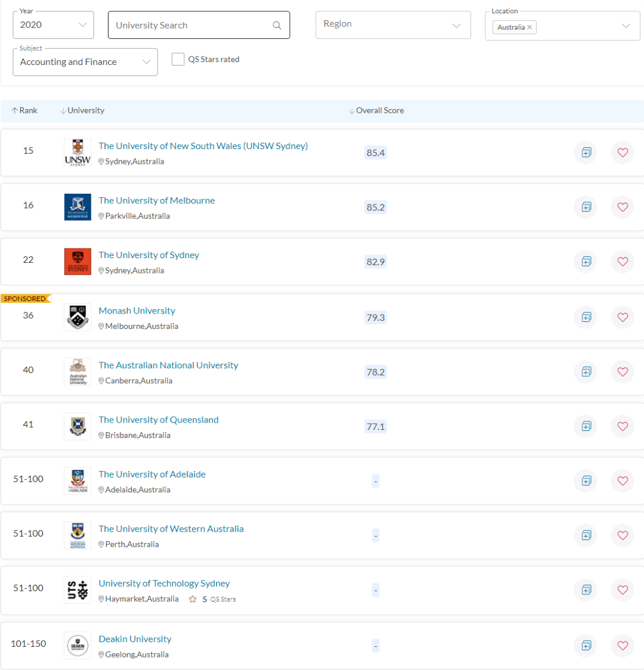Enable the QS Stars rated checkbox
Viewport: 644px width, 670px height.
click(178, 59)
